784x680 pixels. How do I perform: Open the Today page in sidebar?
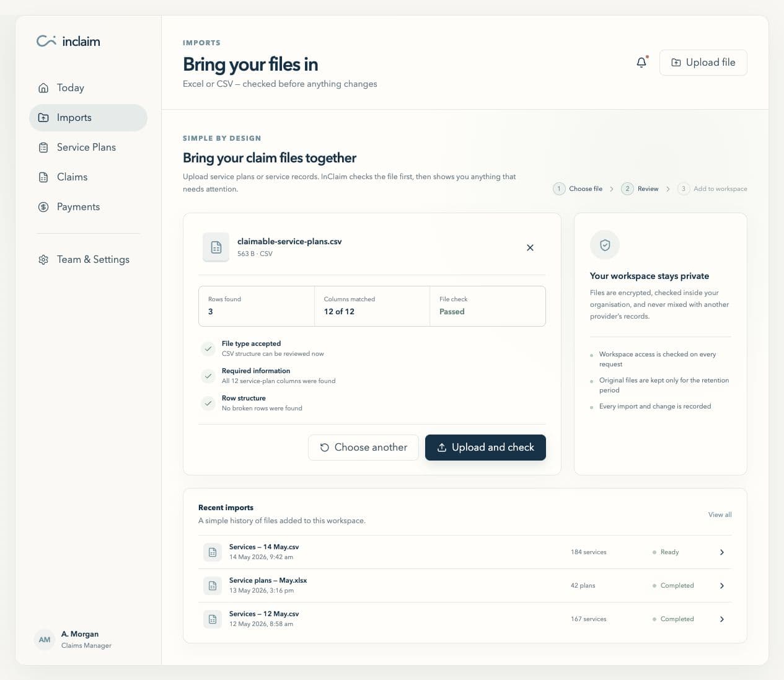(88, 87)
